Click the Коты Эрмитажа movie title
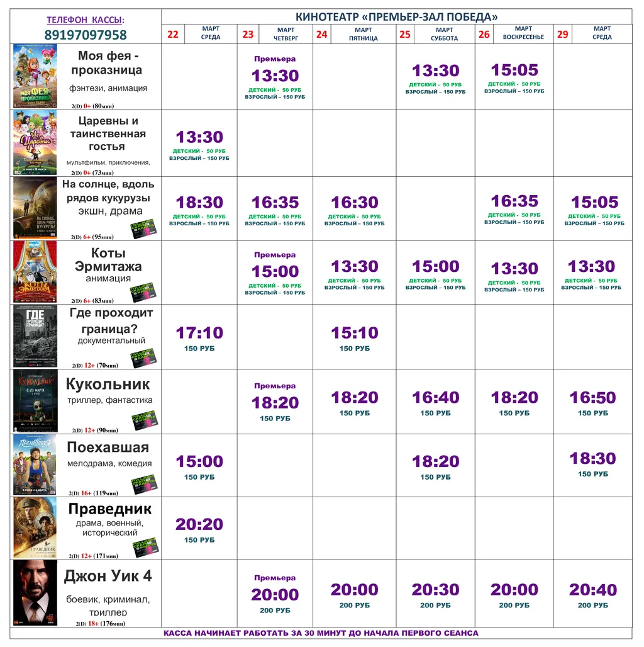The width and height of the screenshot is (644, 647). click(x=108, y=259)
